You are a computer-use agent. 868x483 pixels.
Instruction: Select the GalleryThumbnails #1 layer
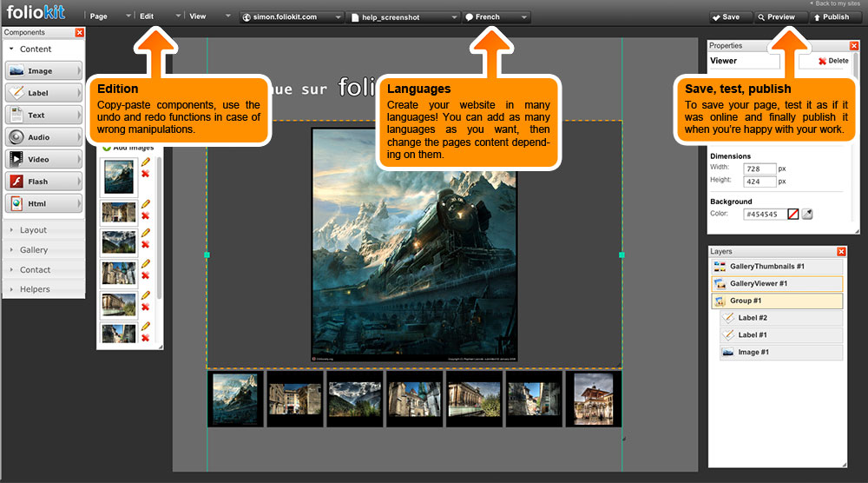pos(776,267)
